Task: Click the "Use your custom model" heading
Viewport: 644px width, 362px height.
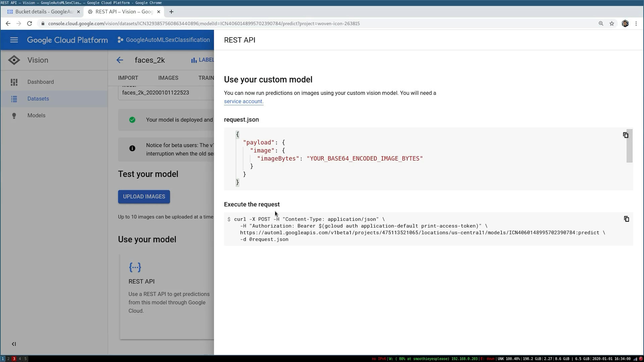Action: point(268,79)
